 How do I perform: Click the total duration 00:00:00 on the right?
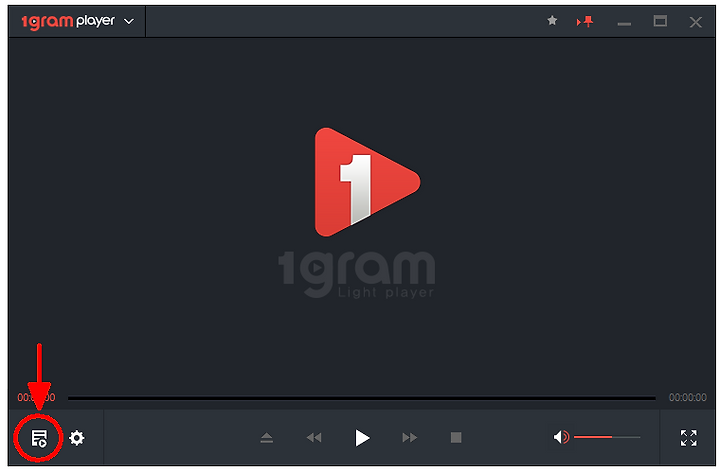pos(687,397)
